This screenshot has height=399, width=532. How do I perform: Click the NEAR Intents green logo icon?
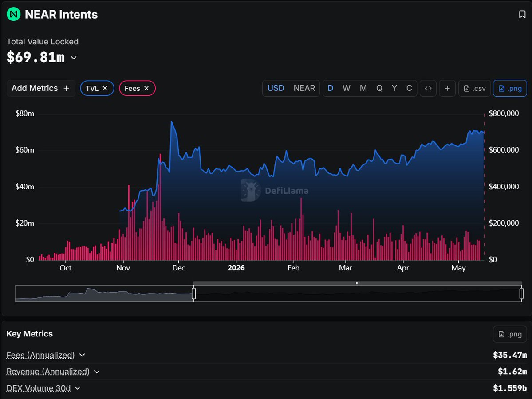coord(14,14)
